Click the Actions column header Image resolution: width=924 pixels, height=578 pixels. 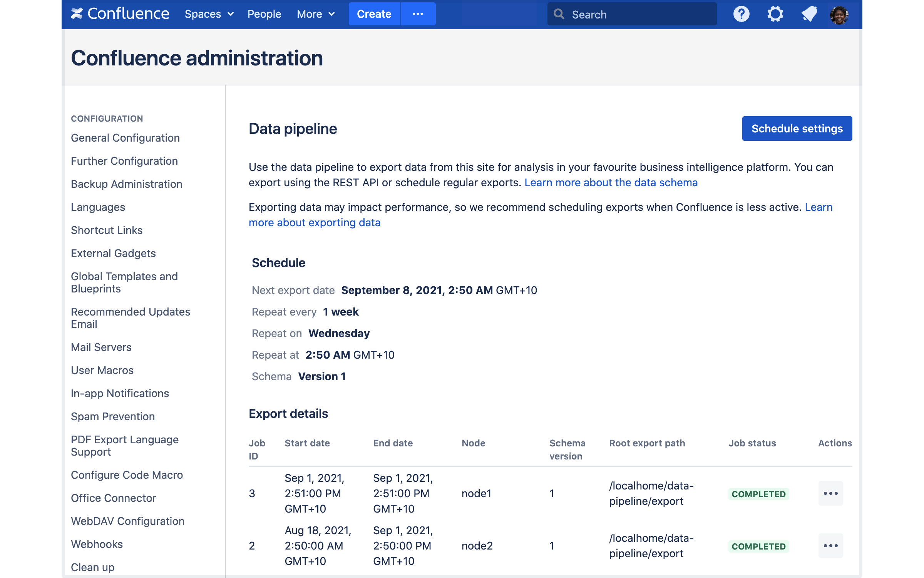835,443
